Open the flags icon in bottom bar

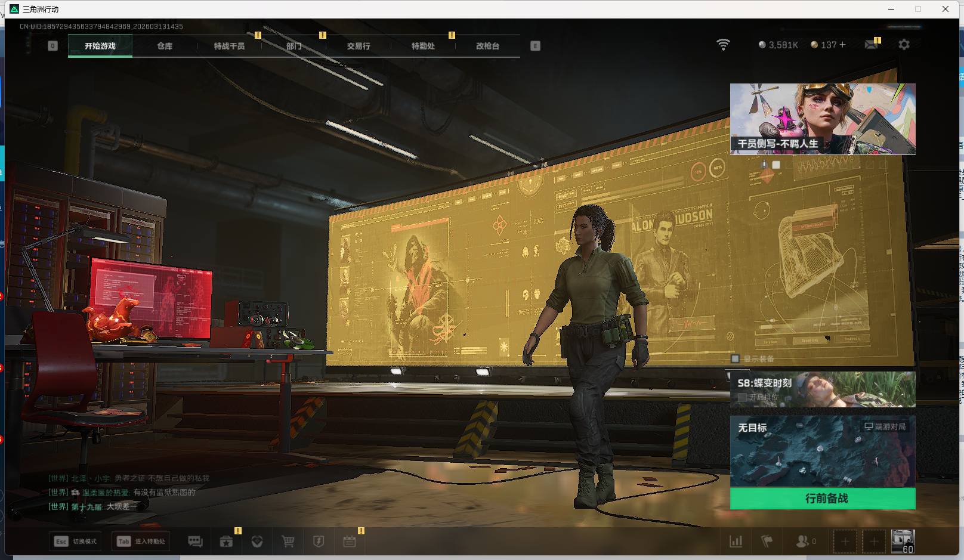click(767, 542)
